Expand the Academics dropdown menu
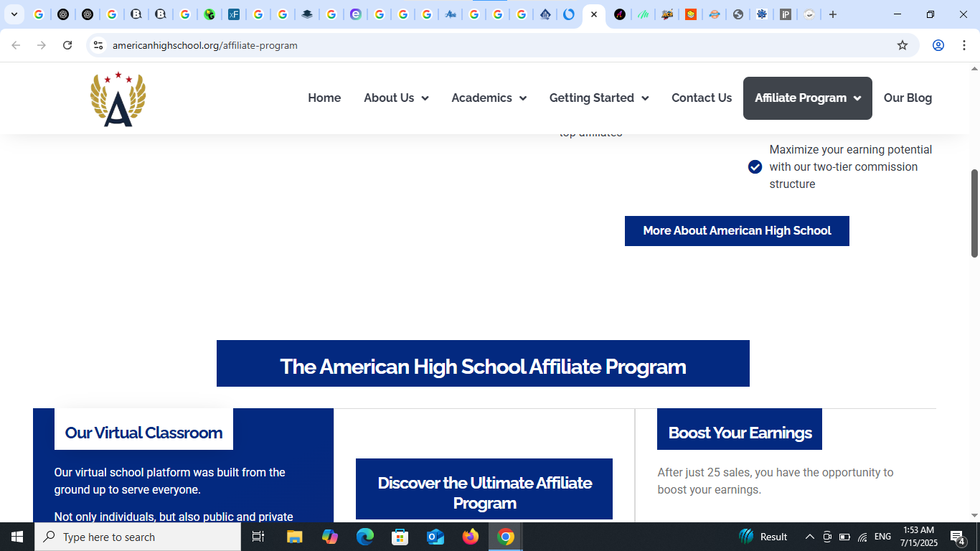Viewport: 980px width, 551px height. pos(489,98)
